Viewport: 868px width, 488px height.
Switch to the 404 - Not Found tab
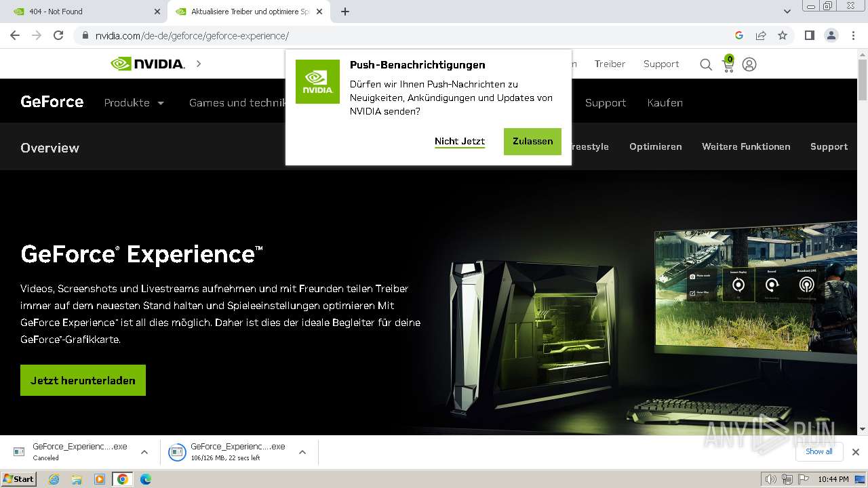pos(84,12)
